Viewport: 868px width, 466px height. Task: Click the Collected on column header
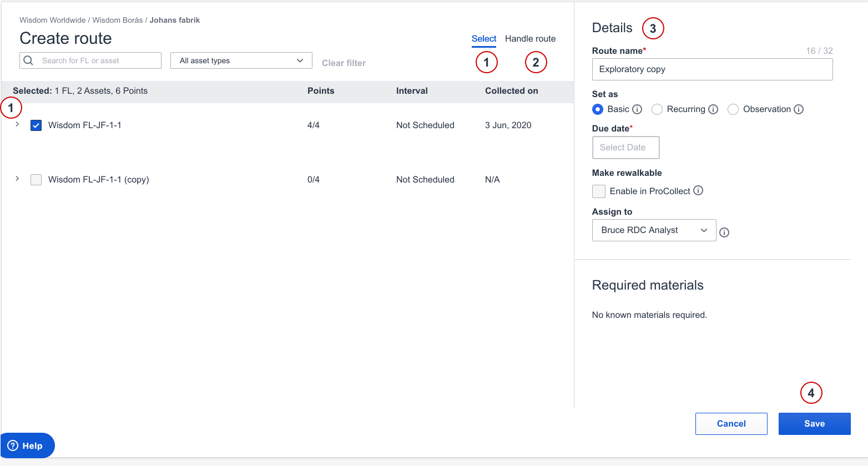pos(512,91)
